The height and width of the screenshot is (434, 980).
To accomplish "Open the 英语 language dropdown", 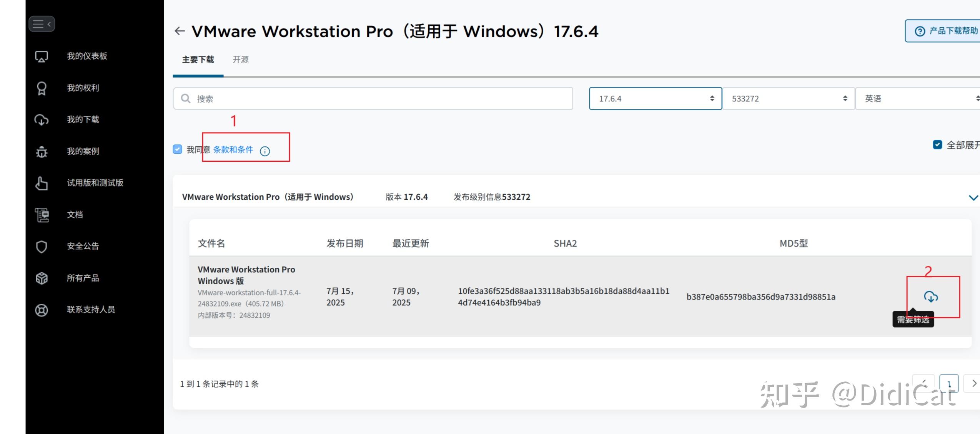I will (918, 99).
